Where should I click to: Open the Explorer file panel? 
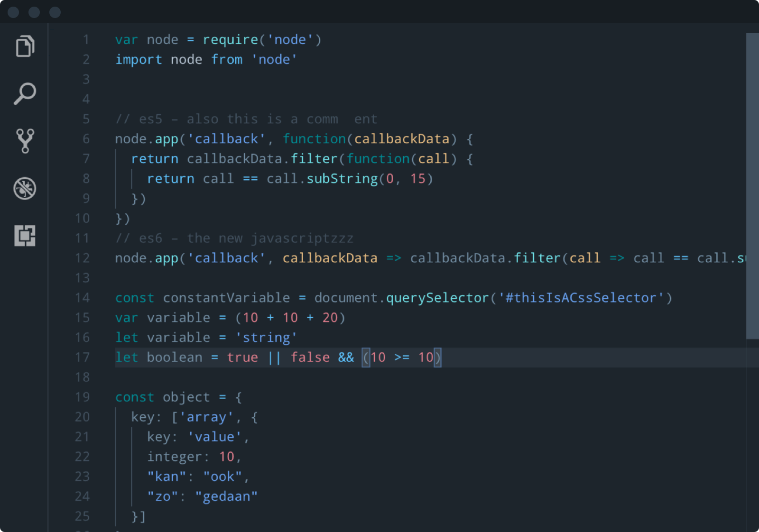25,46
